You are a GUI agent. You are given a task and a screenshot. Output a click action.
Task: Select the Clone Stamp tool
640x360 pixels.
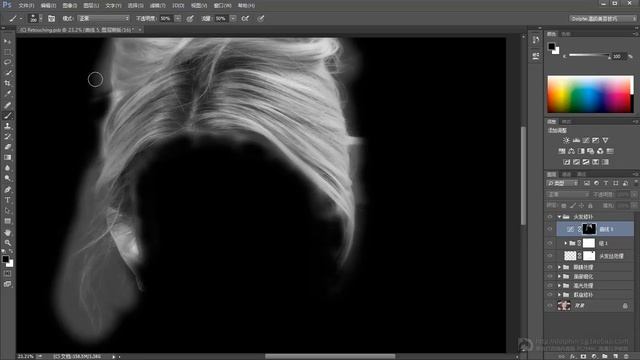(7, 126)
